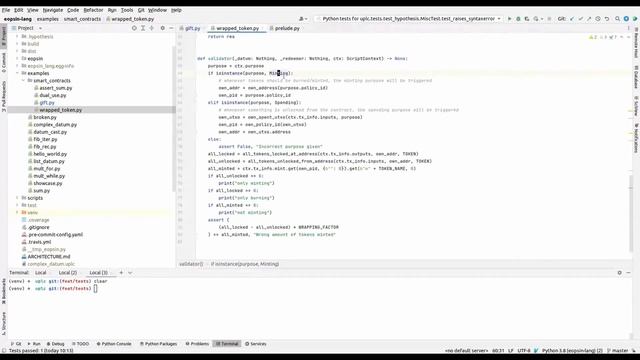Viewport: 640px width, 360px height.
Task: Open the Services tool window
Action: 256,344
